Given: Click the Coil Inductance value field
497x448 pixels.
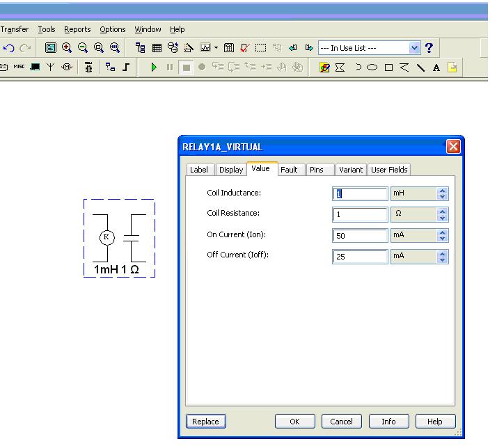Looking at the screenshot, I should [x=360, y=193].
